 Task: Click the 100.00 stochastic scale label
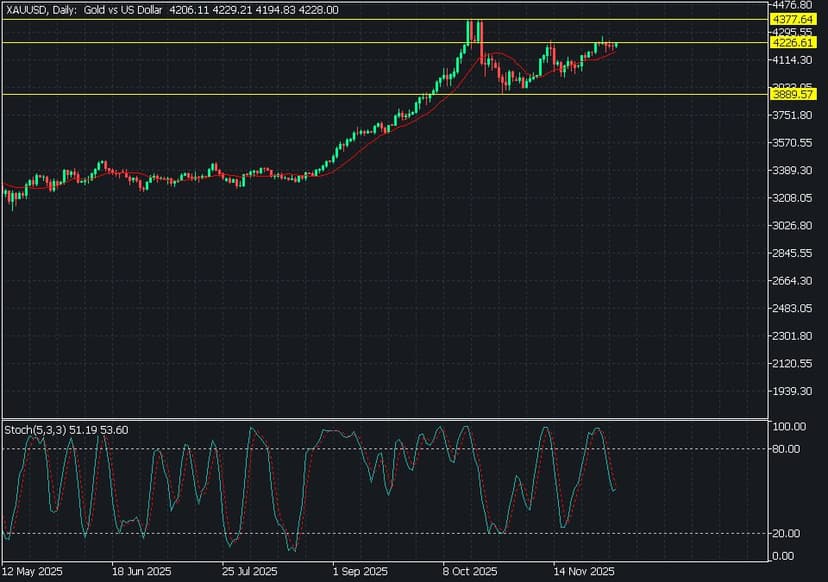tap(787, 427)
